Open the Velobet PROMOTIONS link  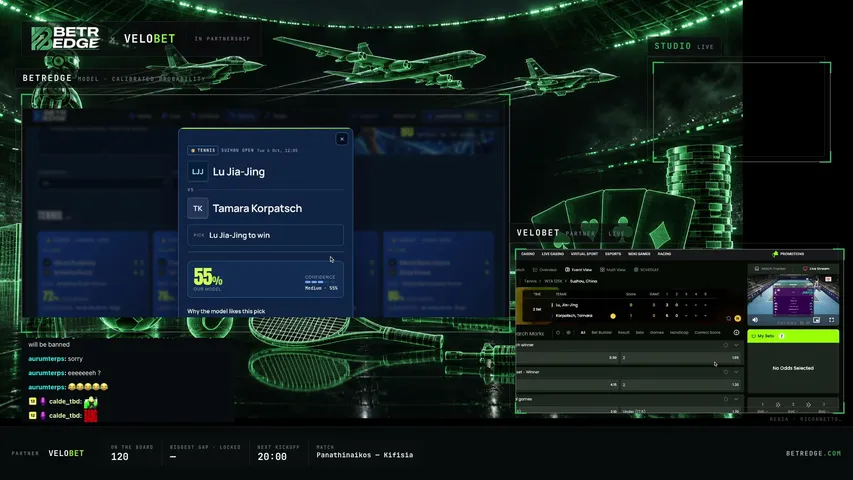point(788,254)
